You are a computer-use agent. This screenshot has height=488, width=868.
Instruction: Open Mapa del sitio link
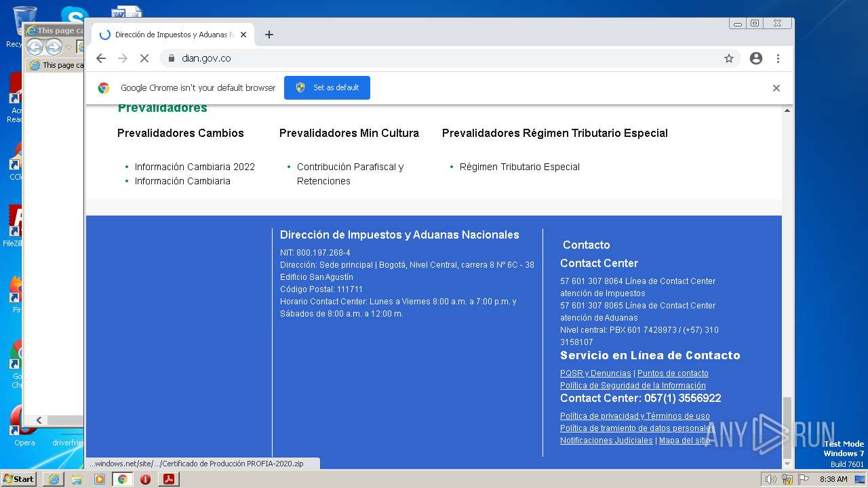(x=685, y=441)
